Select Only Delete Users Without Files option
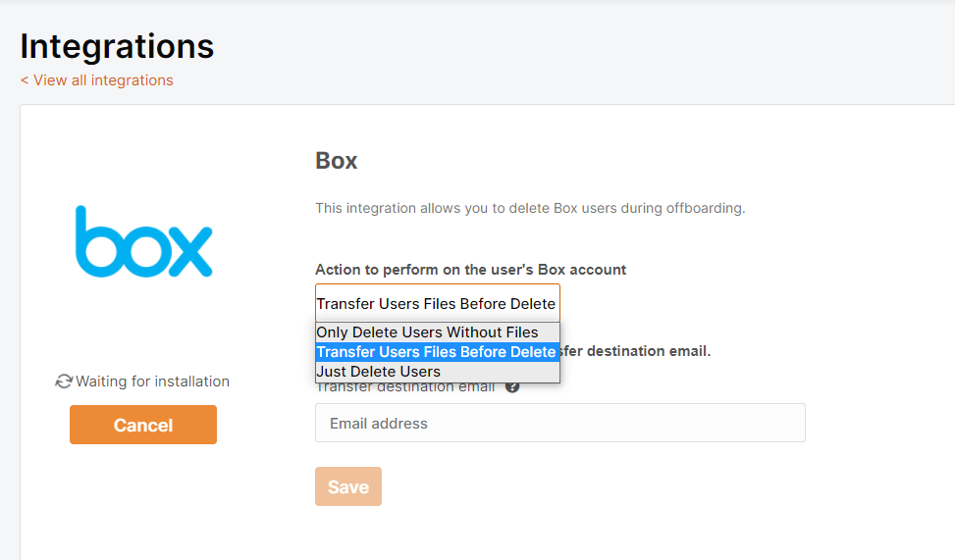This screenshot has height=560, width=955. click(438, 332)
